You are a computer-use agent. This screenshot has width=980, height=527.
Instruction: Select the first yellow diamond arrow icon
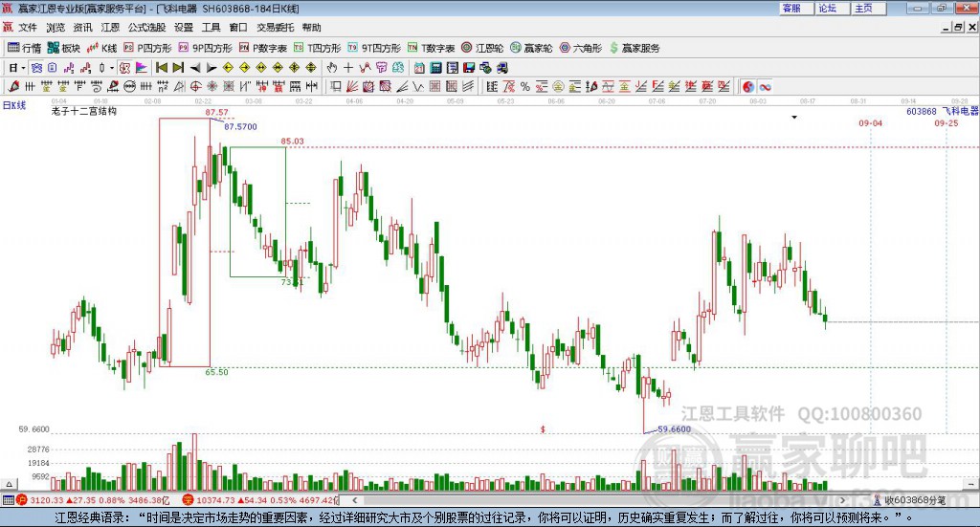228,68
